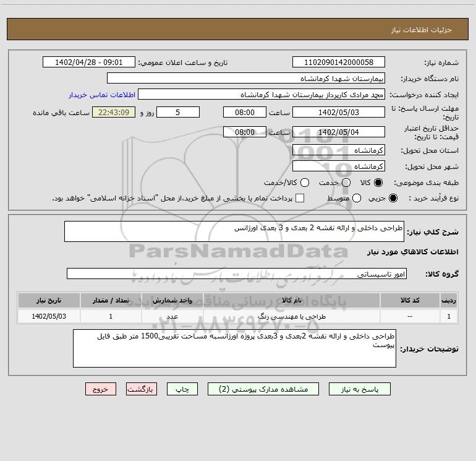
Task: Click the price validity date 1402/05/04 field
Action: tap(339, 132)
